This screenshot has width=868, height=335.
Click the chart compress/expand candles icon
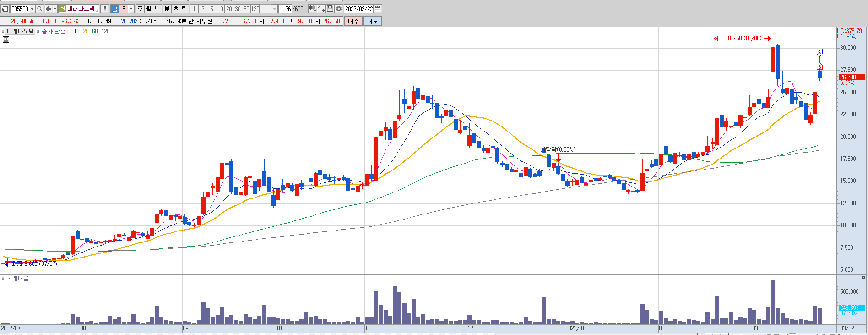pyautogui.click(x=312, y=9)
